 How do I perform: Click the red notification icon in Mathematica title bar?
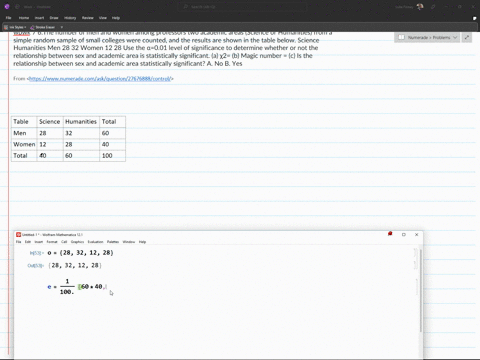(x=390, y=234)
